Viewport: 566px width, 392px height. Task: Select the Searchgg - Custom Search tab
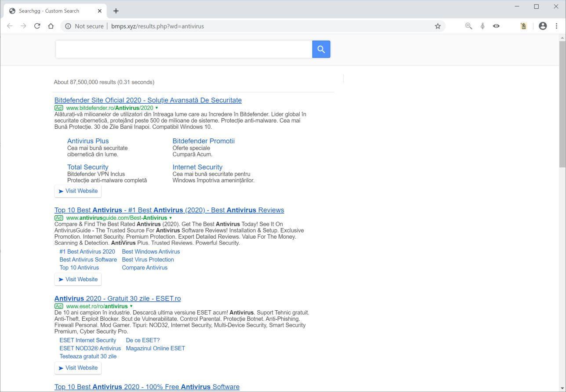(55, 11)
